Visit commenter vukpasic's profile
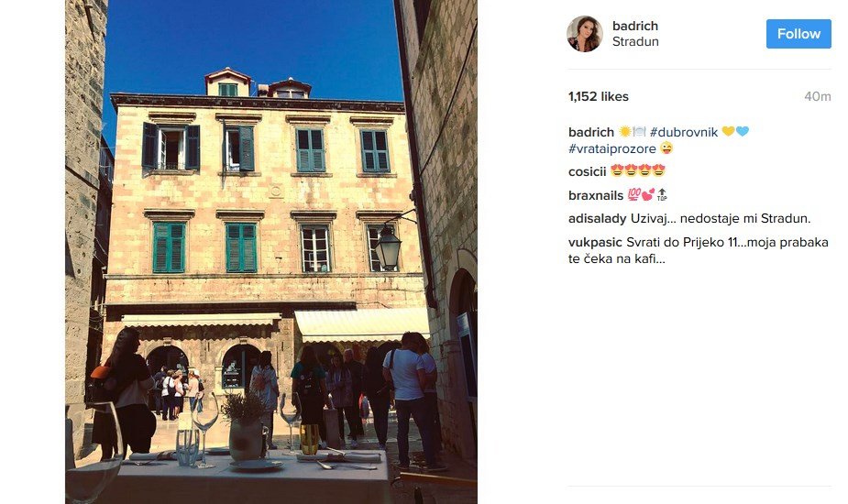Screen dimensions: 848x504 pyautogui.click(x=596, y=242)
